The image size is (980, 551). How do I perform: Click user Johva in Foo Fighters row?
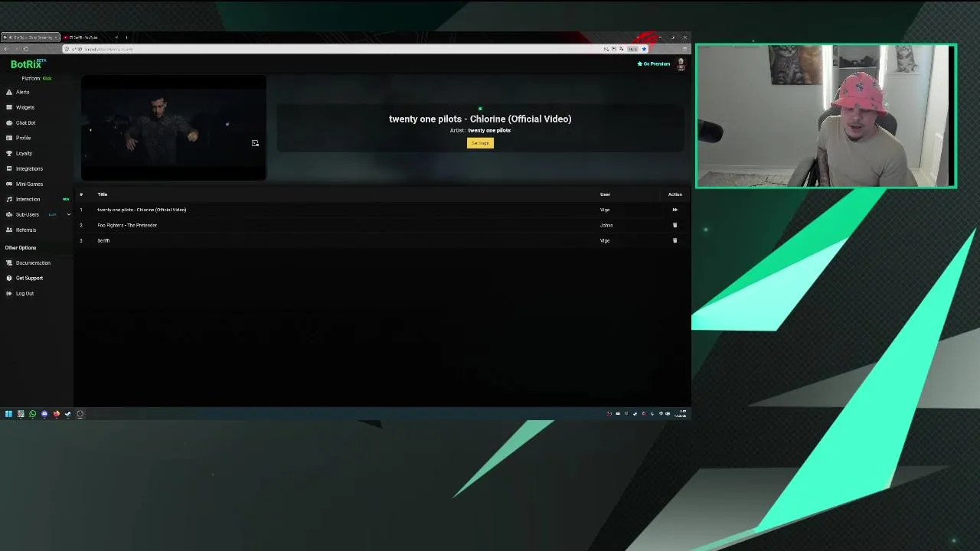pos(606,225)
